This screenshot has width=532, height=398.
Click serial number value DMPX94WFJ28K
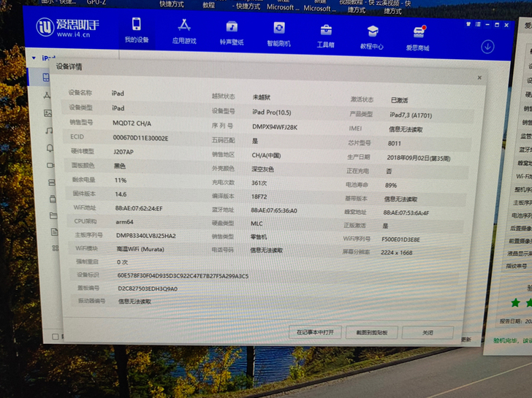(x=275, y=127)
